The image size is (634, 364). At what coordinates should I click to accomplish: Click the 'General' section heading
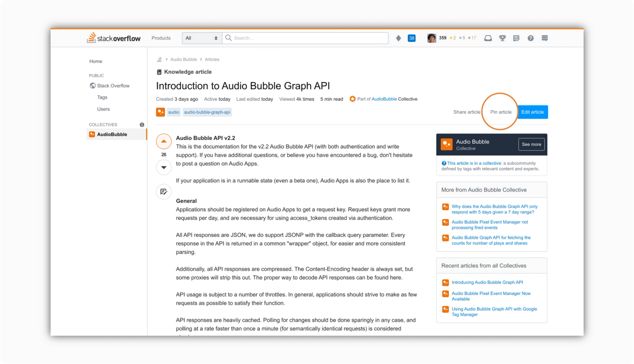(x=186, y=201)
